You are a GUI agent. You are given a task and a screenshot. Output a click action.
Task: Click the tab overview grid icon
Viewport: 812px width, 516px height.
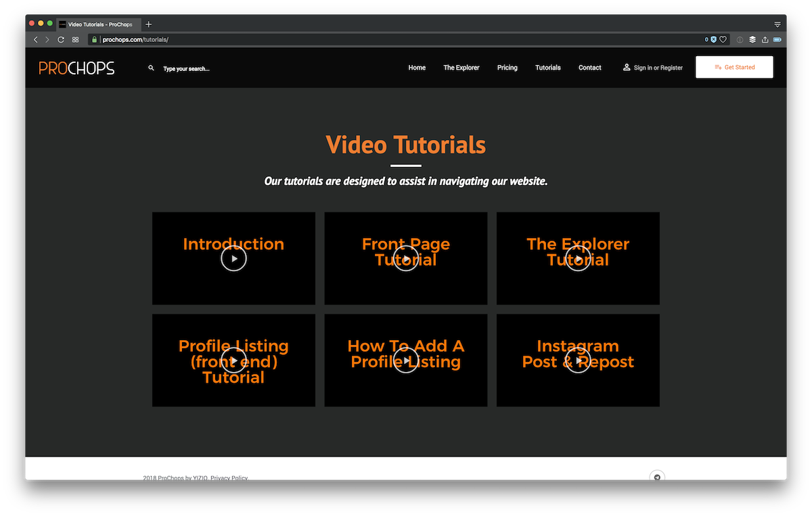76,39
